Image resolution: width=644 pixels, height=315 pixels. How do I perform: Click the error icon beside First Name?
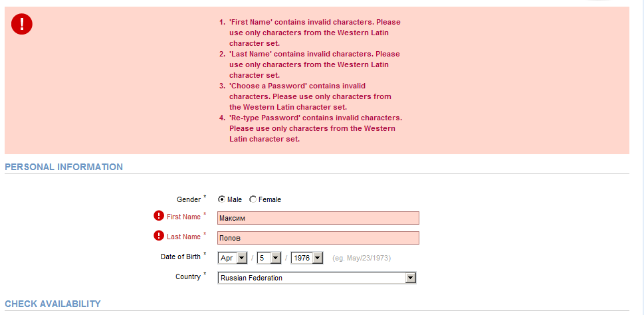[159, 215]
